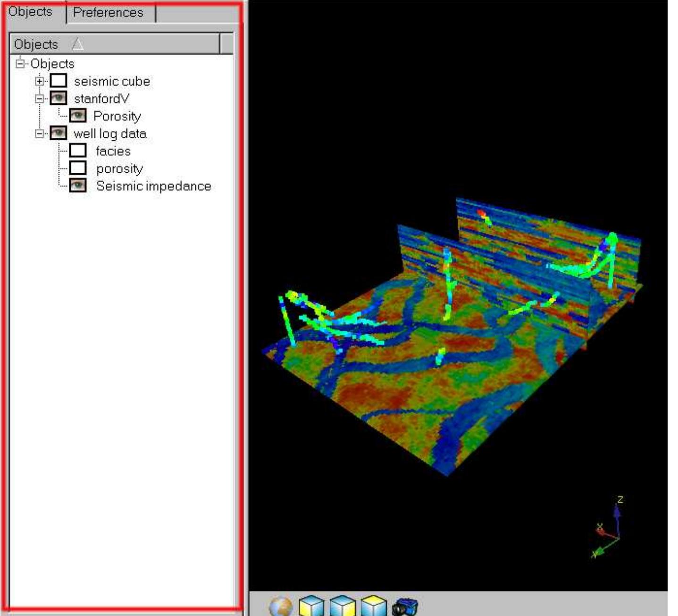Hide the stanfordV Porosity property
This screenshot has width=678, height=616.
(78, 116)
